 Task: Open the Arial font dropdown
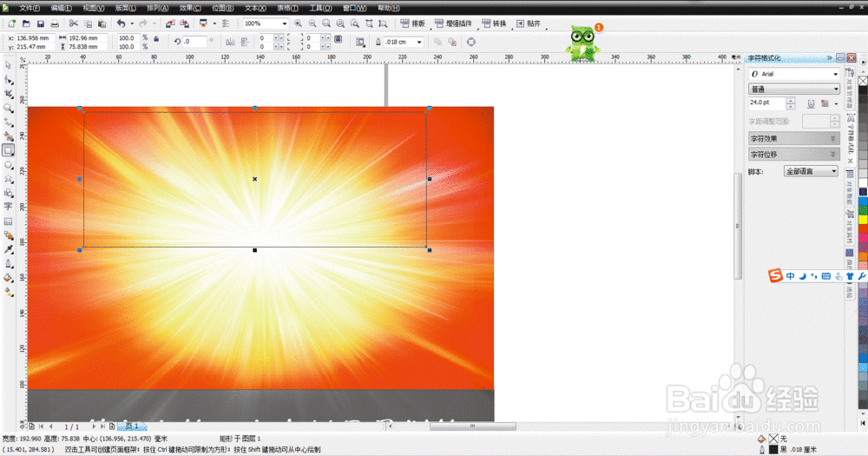tap(836, 74)
